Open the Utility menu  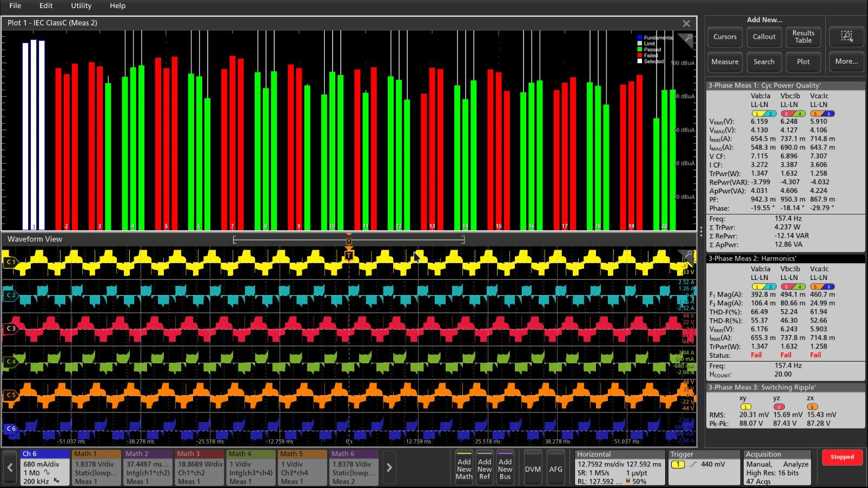coord(81,6)
